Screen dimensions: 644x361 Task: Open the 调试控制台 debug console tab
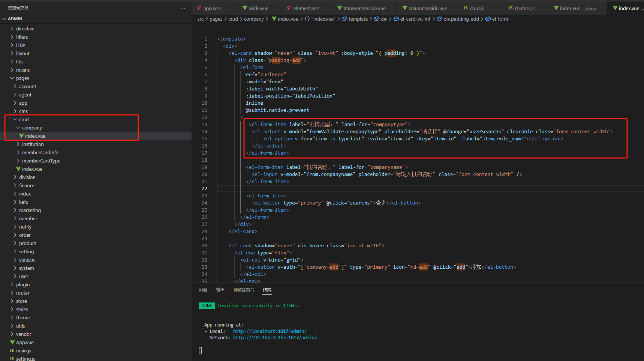point(244,290)
